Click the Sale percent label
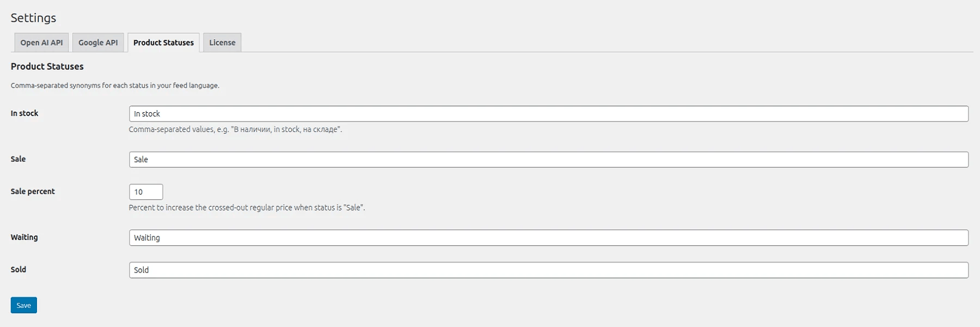The image size is (980, 327). pos(33,191)
